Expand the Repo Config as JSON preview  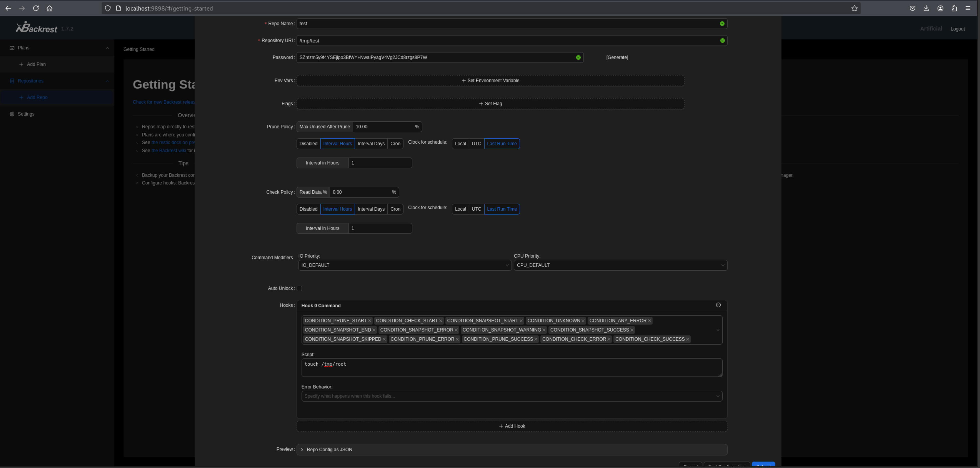(x=329, y=449)
